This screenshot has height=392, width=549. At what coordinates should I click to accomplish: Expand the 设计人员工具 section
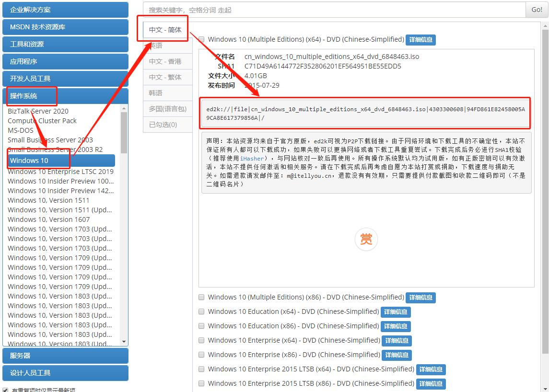(66, 373)
